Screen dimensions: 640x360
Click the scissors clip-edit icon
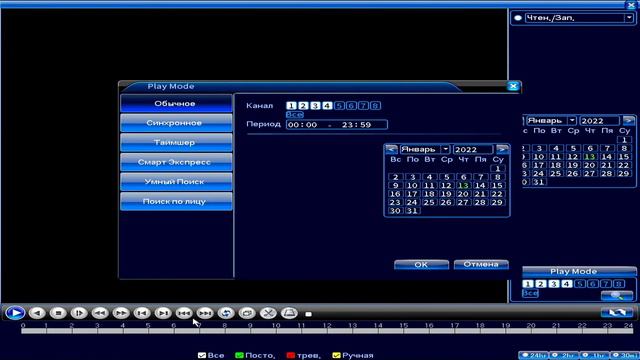[x=268, y=313]
